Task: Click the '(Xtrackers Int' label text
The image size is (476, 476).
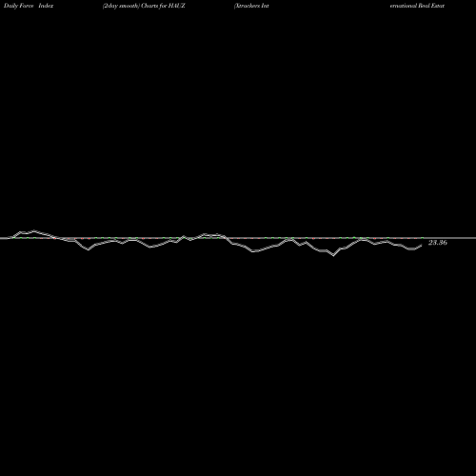Action: (251, 6)
